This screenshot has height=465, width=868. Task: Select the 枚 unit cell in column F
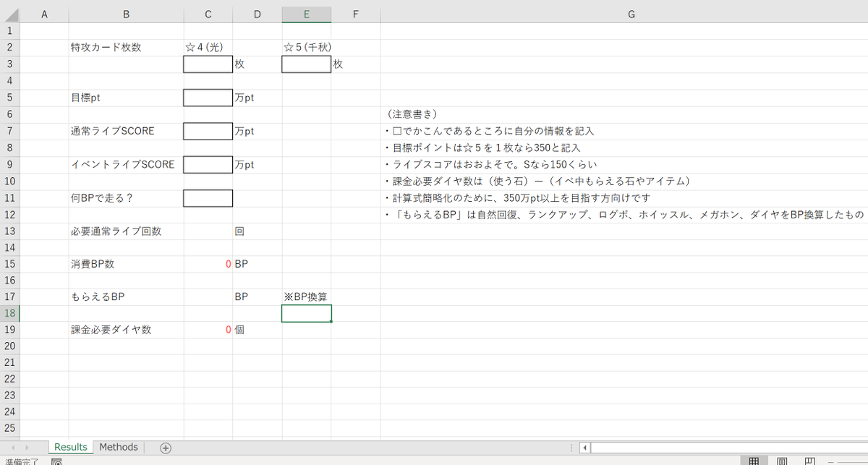(356, 64)
